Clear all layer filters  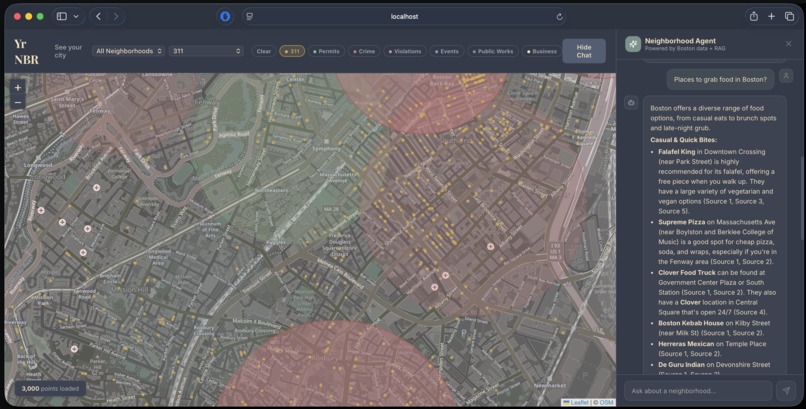pyautogui.click(x=264, y=51)
